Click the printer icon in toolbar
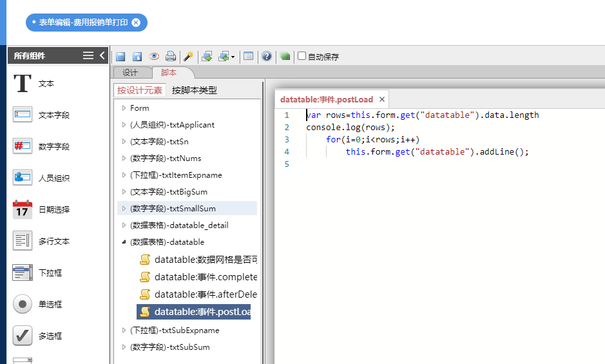The width and height of the screenshot is (605, 364). [171, 57]
